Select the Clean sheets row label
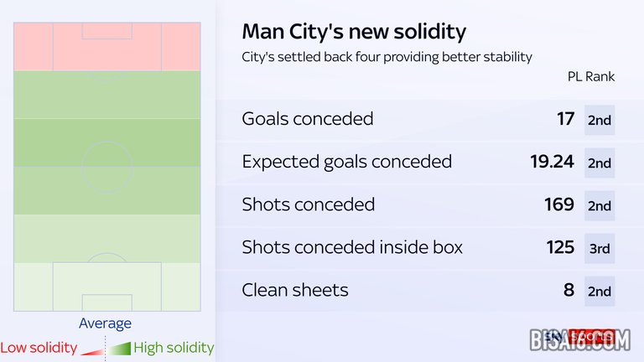The image size is (644, 362). [294, 290]
